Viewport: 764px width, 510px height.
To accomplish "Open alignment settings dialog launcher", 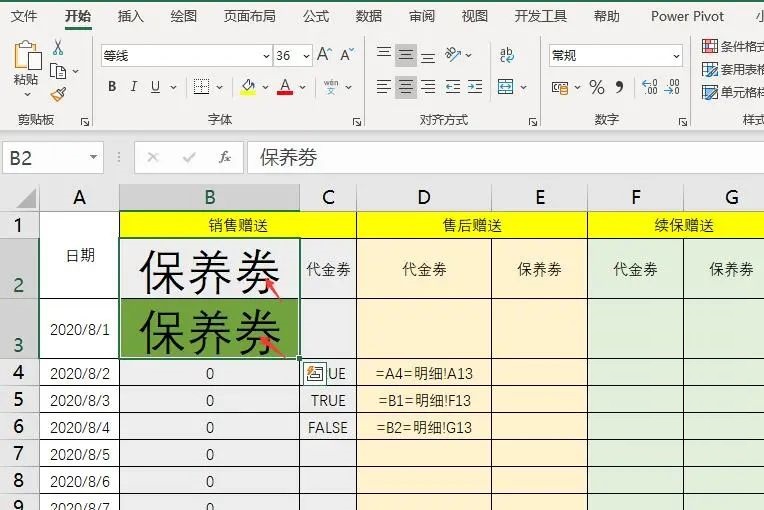I will [x=533, y=122].
